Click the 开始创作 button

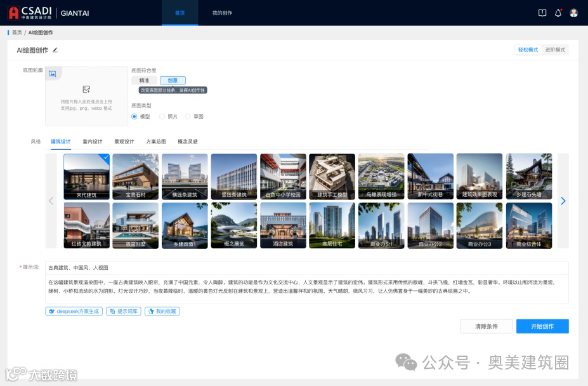(x=542, y=326)
